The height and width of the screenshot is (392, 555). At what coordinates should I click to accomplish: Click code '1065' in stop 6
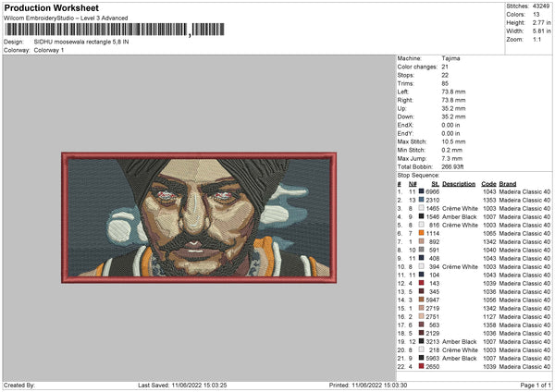click(x=489, y=234)
